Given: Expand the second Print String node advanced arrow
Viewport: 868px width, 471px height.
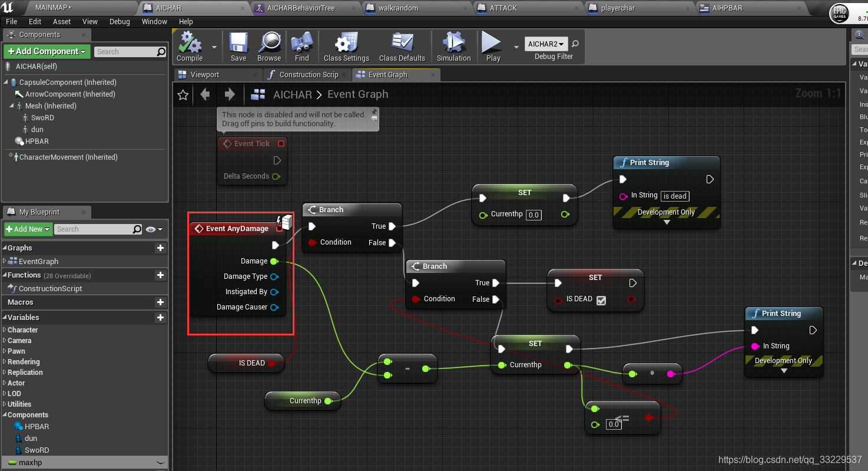Looking at the screenshot, I should [784, 371].
